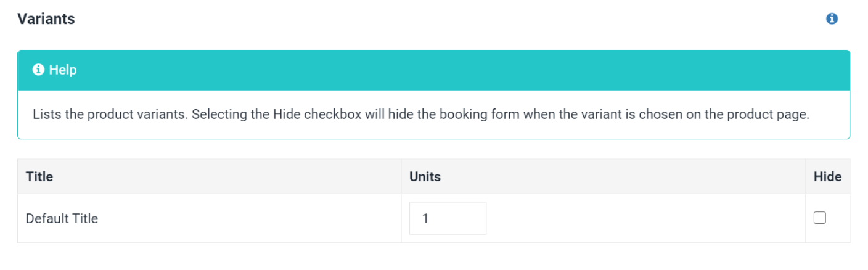Screen dimensions: 868x270
Task: Select the Default Title variant name
Action: [x=62, y=218]
